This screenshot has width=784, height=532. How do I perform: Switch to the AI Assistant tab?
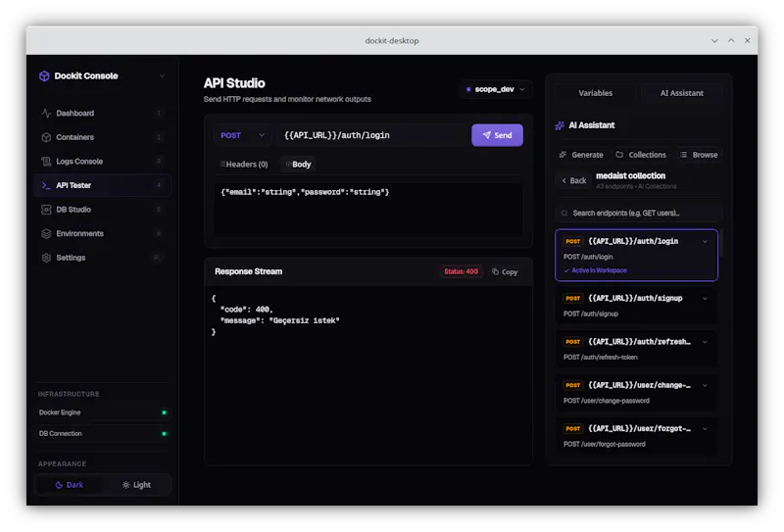click(x=681, y=93)
